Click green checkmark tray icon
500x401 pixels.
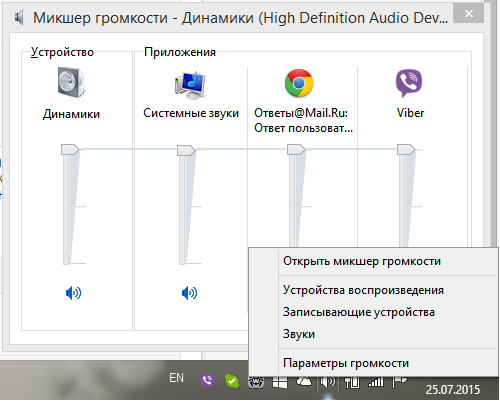coord(232,380)
